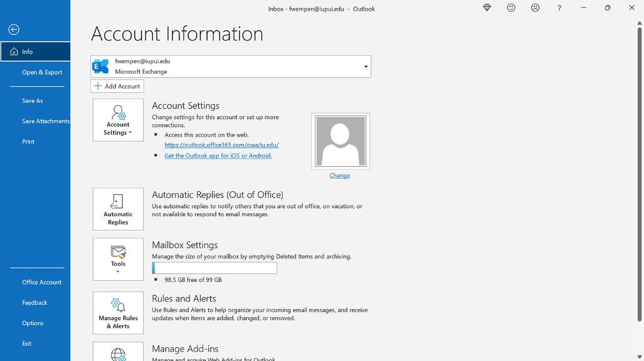Select the Info tab
Image resolution: width=644 pixels, height=361 pixels.
(x=35, y=51)
